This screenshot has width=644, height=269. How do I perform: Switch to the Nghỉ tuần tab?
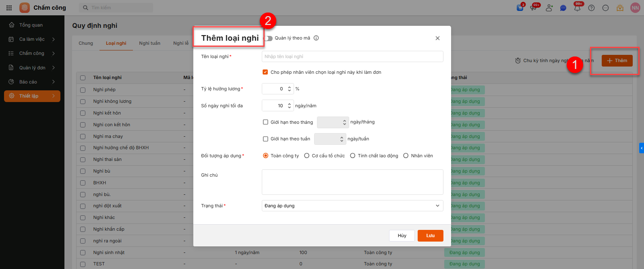point(149,43)
